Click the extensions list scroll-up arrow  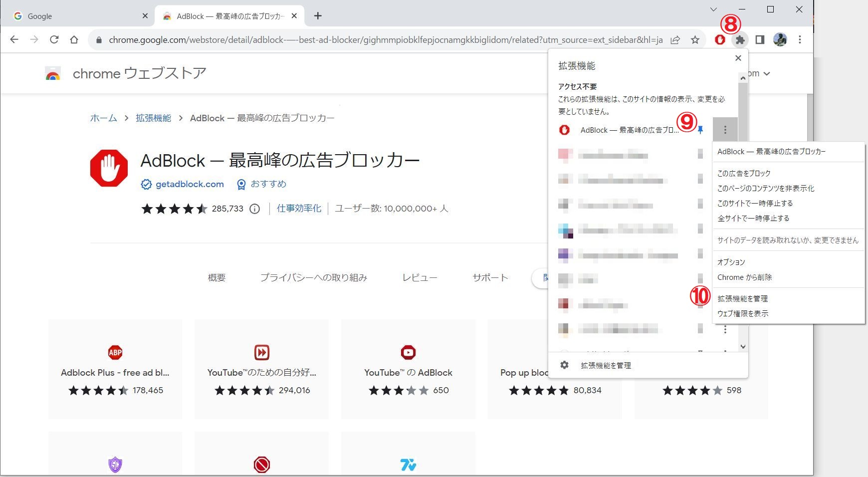(x=743, y=78)
